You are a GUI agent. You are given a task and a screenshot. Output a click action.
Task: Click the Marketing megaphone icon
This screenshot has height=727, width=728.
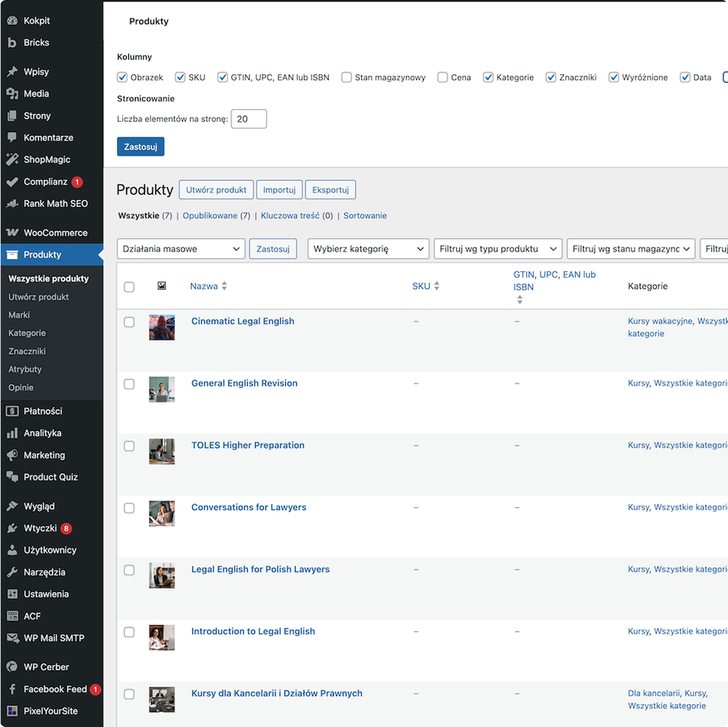click(x=12, y=455)
